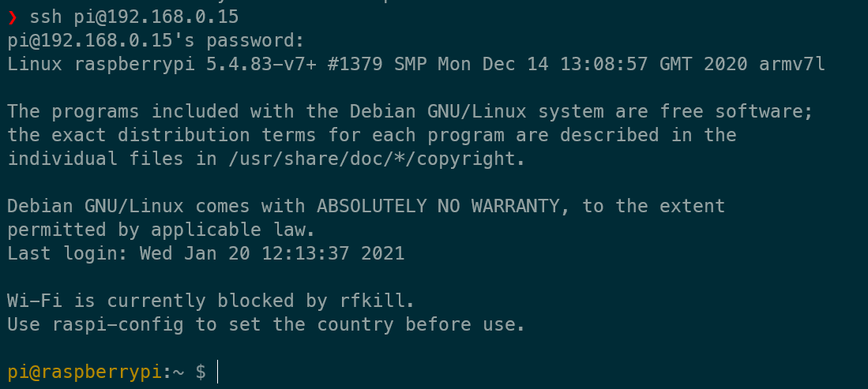Click the ABSOLUTELY NO WARRANTY text
This screenshot has width=868, height=389.
438,207
